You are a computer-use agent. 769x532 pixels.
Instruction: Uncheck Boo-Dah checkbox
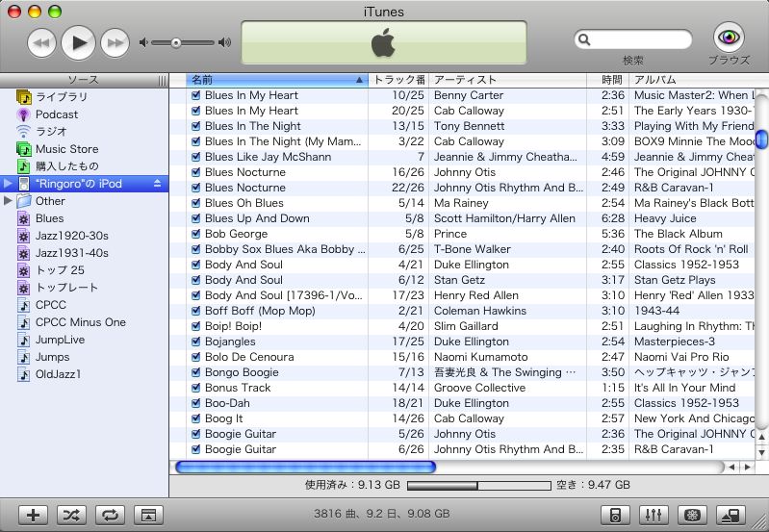pos(195,403)
